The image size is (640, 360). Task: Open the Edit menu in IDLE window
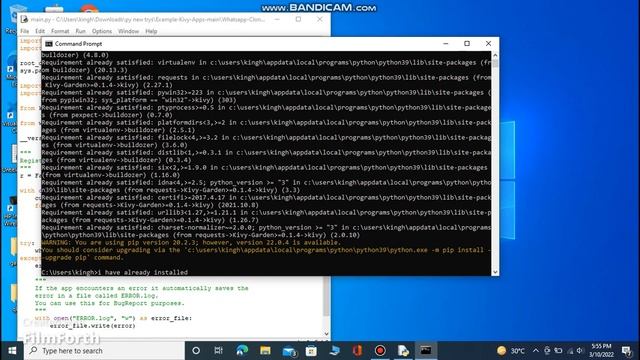click(40, 31)
